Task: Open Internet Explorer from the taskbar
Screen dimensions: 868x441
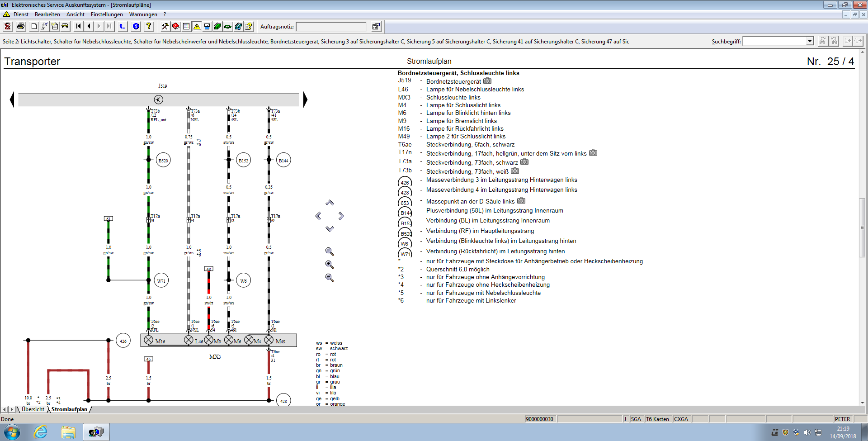Action: (x=41, y=432)
